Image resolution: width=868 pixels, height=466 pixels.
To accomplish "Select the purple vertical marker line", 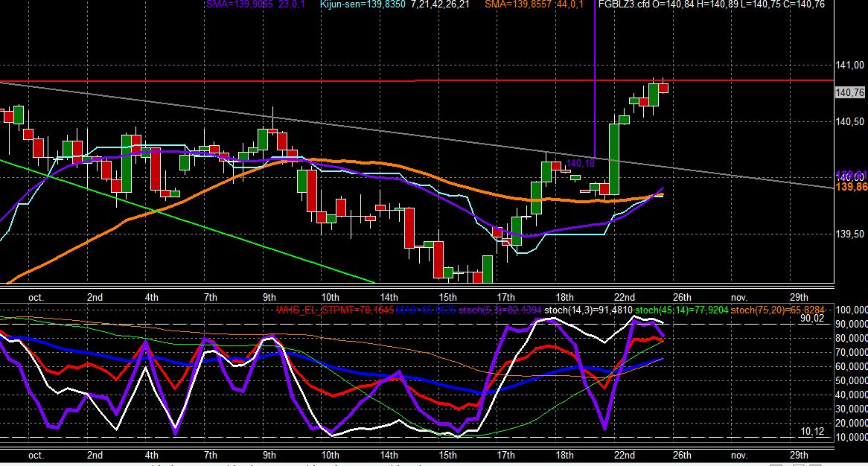I will (x=595, y=79).
